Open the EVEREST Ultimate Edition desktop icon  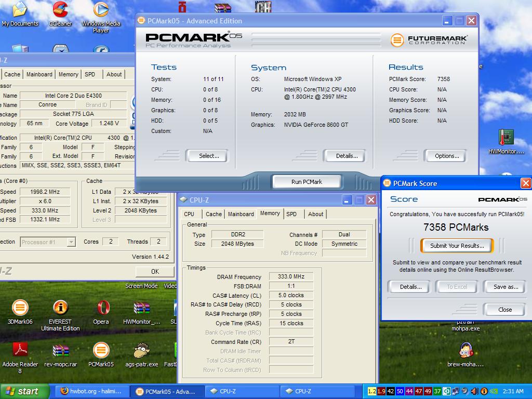tap(60, 315)
